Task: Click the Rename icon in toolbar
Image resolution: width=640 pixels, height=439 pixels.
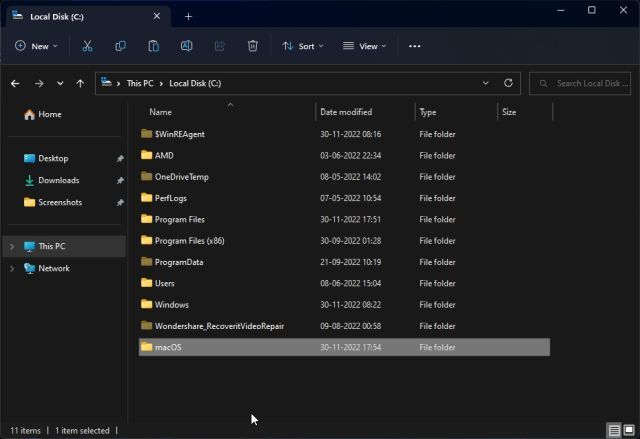Action: pyautogui.click(x=187, y=46)
